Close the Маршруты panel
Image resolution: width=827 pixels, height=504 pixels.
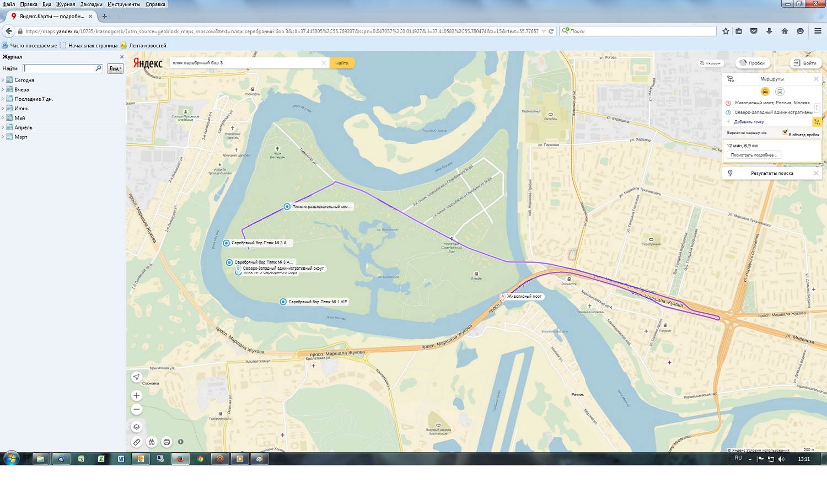coord(817,79)
